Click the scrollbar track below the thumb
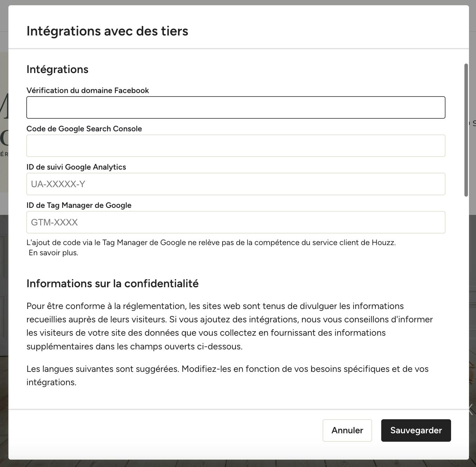The image size is (476, 467). [x=466, y=302]
